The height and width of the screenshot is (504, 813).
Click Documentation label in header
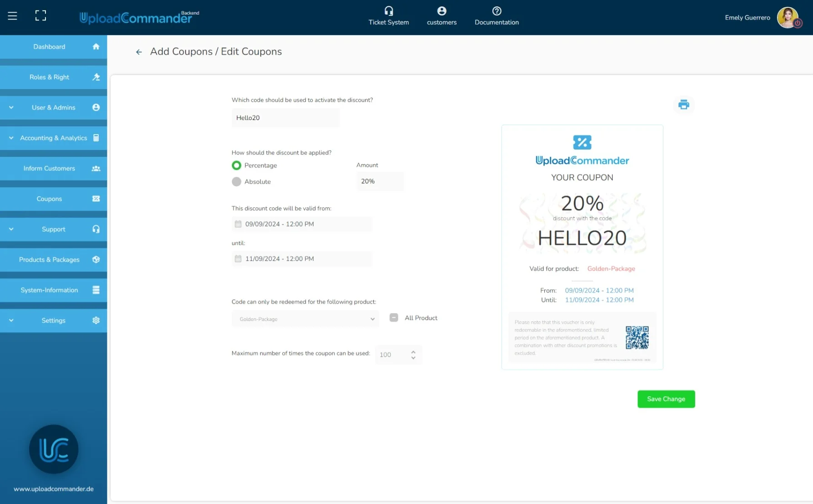click(497, 22)
